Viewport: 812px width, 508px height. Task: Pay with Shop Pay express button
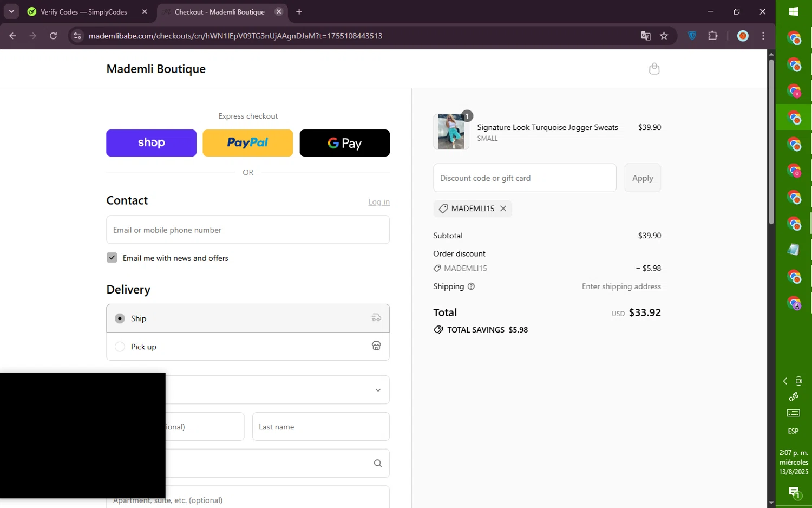[x=151, y=143]
